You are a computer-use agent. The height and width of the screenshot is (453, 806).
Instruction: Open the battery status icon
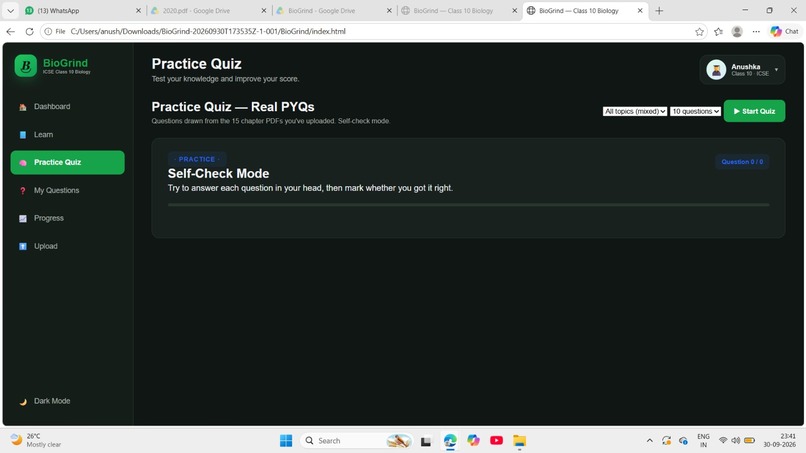coord(749,441)
